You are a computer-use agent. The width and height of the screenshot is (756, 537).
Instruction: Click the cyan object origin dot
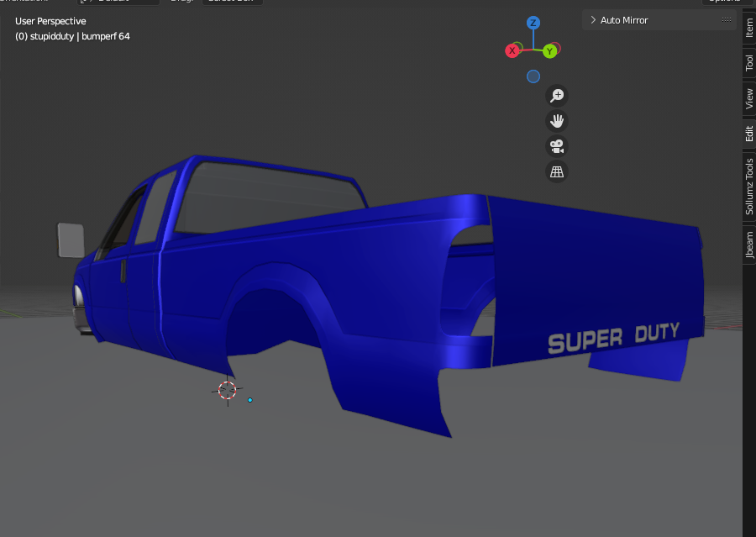[249, 400]
